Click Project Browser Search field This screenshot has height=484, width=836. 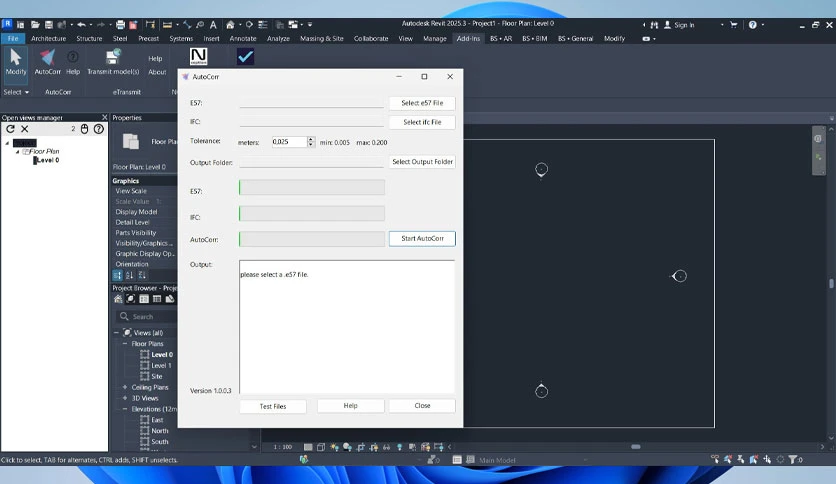pos(147,317)
